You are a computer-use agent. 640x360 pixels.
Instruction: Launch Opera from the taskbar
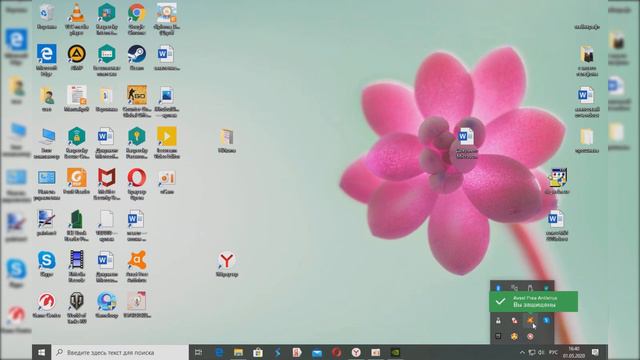336,352
